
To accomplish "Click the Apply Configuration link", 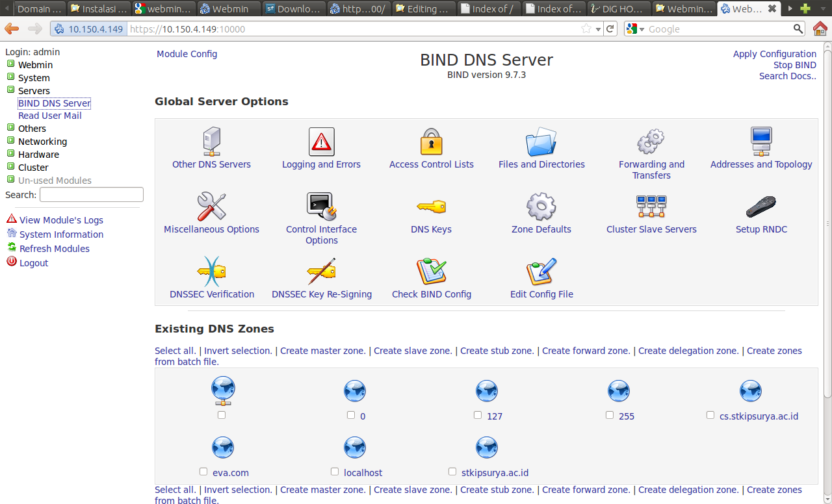I will click(774, 54).
